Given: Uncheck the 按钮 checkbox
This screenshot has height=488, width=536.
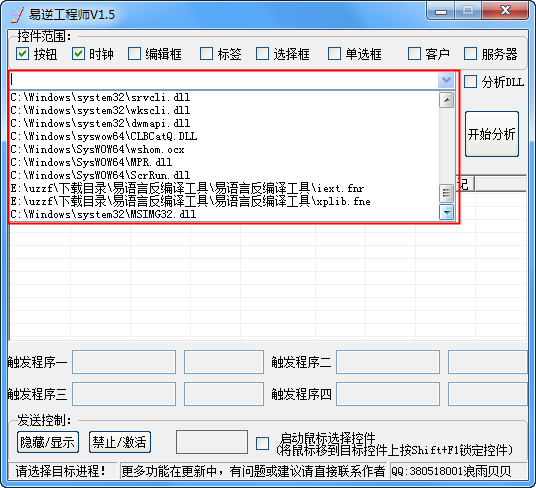Looking at the screenshot, I should pyautogui.click(x=23, y=54).
